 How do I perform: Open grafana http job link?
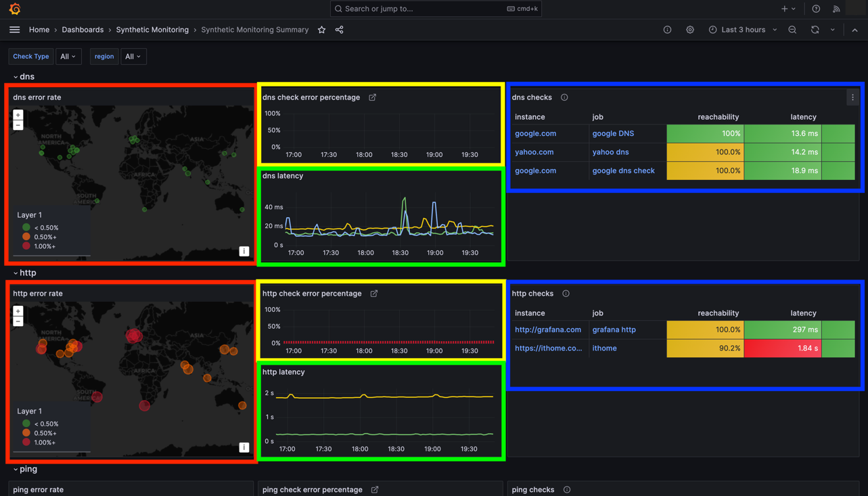point(614,330)
